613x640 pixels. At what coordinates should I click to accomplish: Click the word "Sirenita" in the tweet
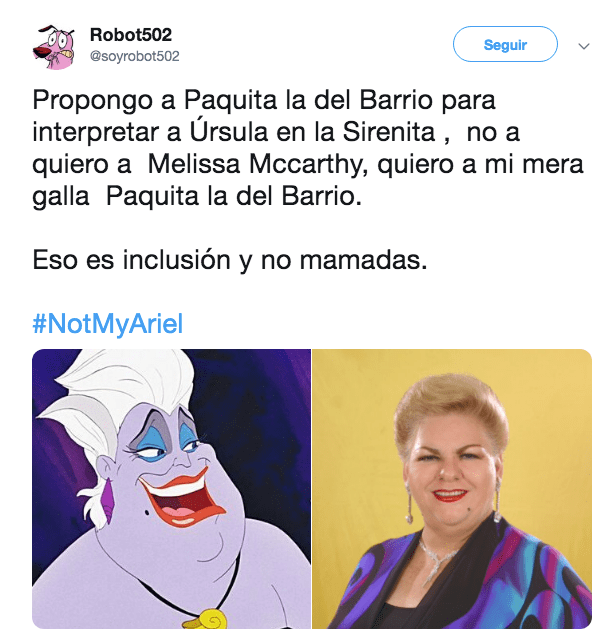(x=389, y=132)
